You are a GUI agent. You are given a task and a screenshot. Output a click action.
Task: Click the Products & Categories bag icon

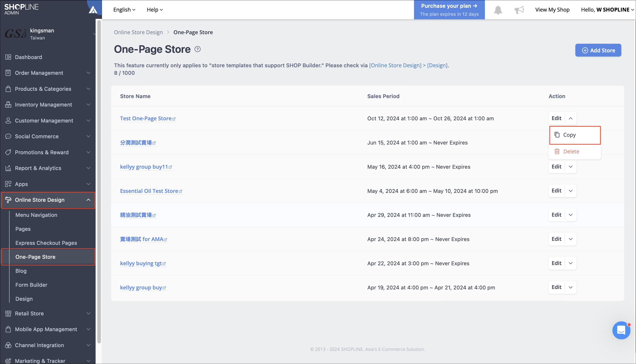coord(8,89)
